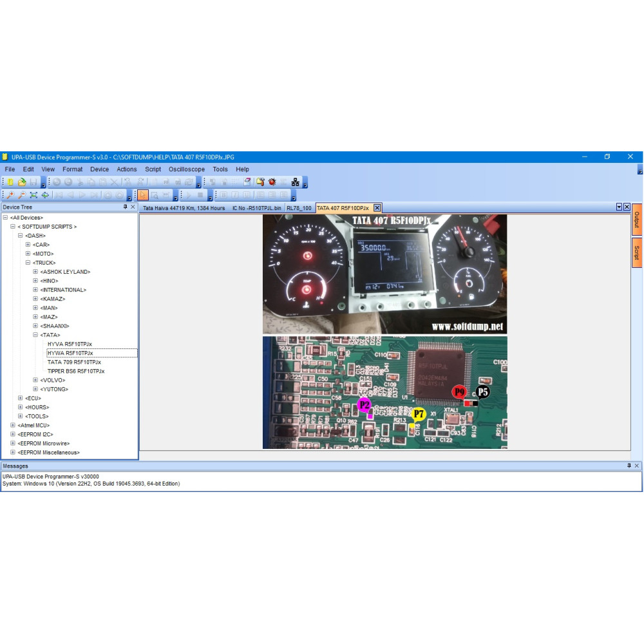The height and width of the screenshot is (644, 644).
Task: Open the document tabs list dropdown arrow
Action: click(x=619, y=207)
